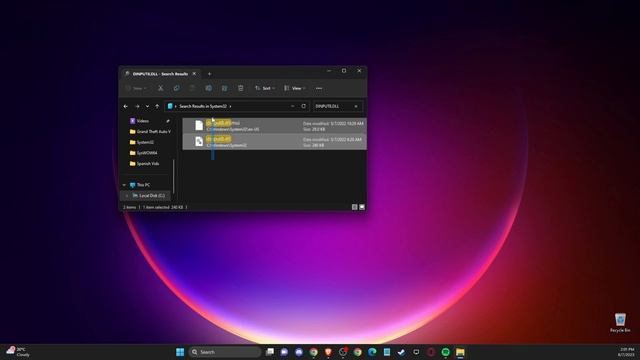Open the taskbar clock and date
This screenshot has width=640, height=360.
pyautogui.click(x=627, y=352)
